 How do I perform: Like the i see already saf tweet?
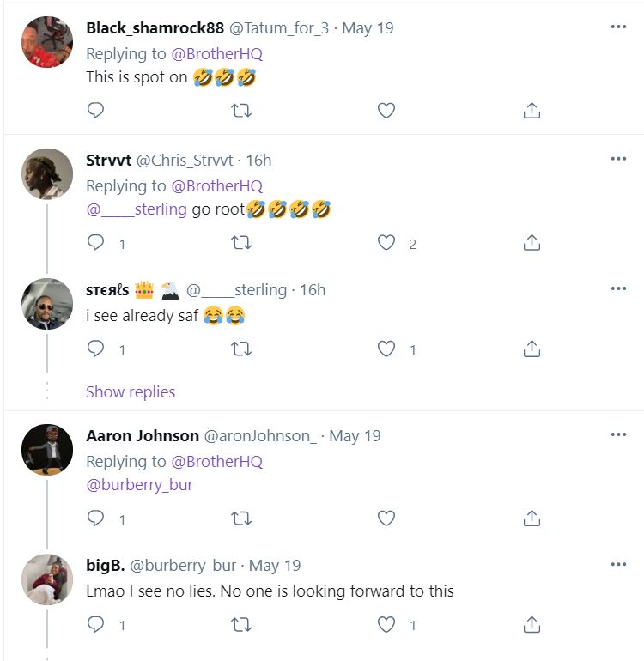coord(386,349)
